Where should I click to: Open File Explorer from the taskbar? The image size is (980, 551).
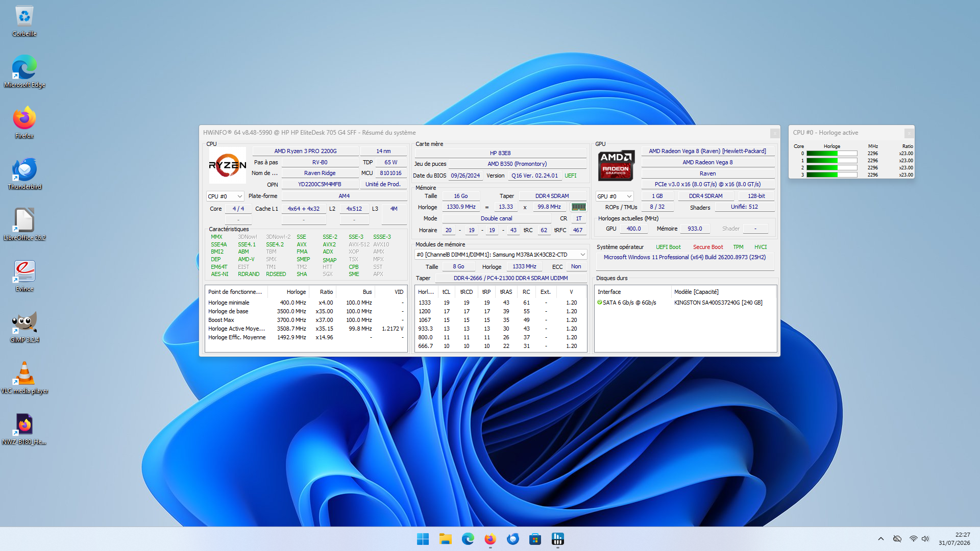coord(446,539)
